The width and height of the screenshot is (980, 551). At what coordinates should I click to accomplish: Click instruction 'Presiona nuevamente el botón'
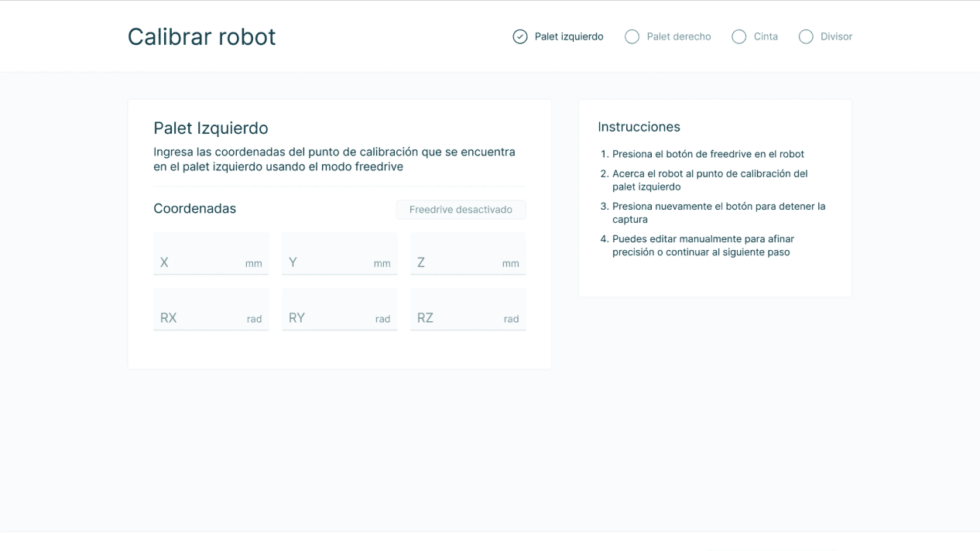719,213
